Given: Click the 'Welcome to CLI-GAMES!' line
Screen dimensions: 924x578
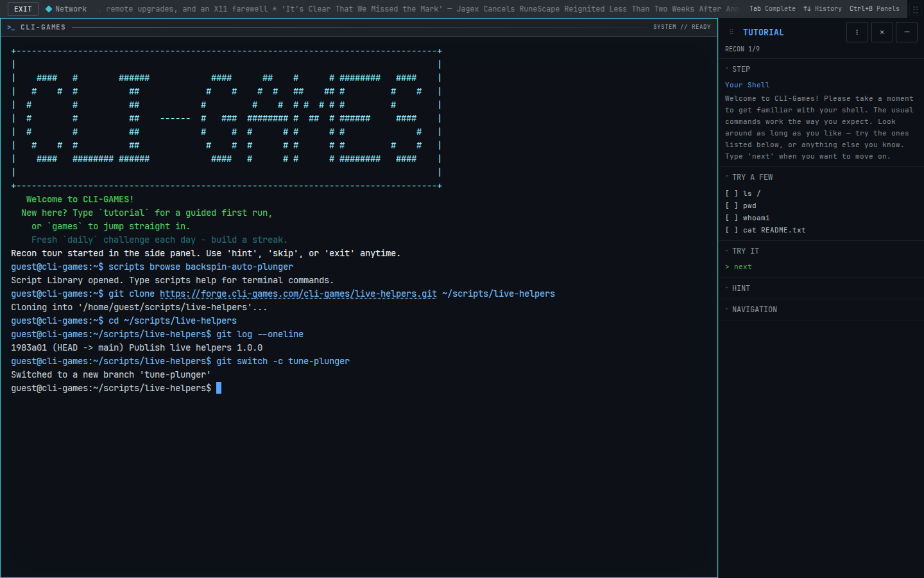Looking at the screenshot, I should [80, 199].
